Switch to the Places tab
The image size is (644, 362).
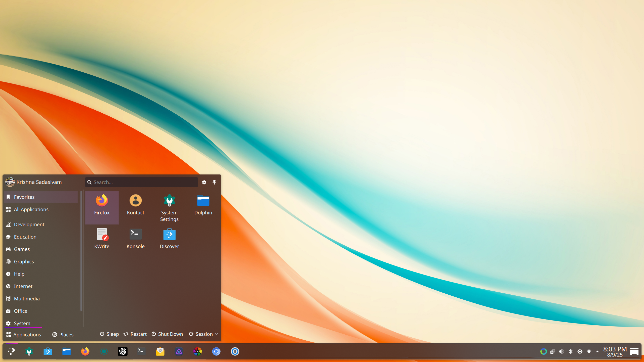click(x=63, y=335)
